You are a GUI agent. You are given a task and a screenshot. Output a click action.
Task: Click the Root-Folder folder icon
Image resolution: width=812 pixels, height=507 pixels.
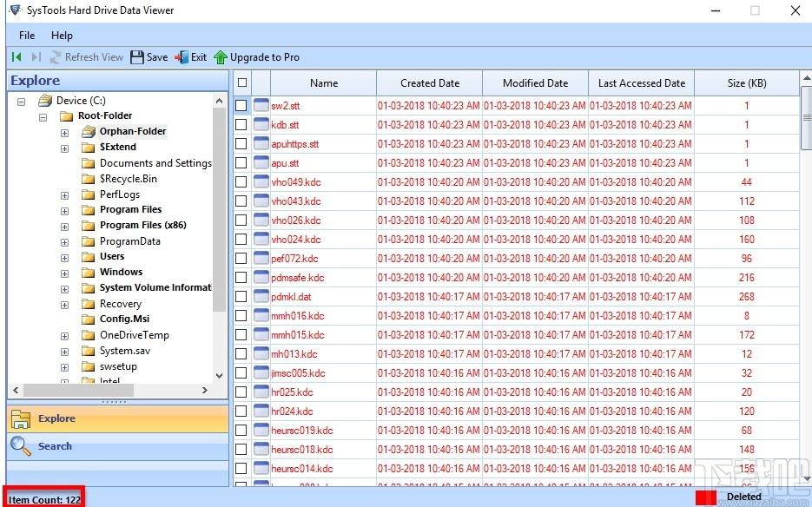(x=66, y=115)
